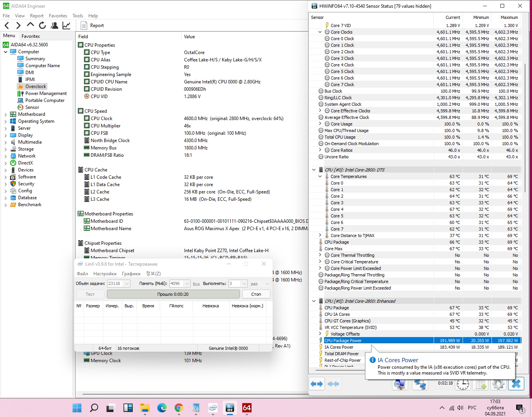Screen dimensions: 532x417
Task: Switch to HWiNFO taskbar icon
Action: [x=230, y=408]
